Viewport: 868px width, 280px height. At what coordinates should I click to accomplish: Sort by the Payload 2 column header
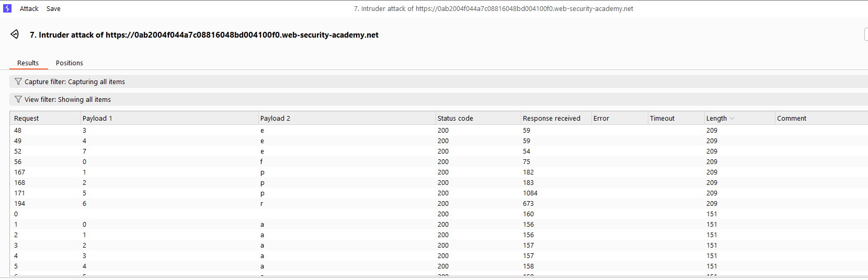pos(275,119)
